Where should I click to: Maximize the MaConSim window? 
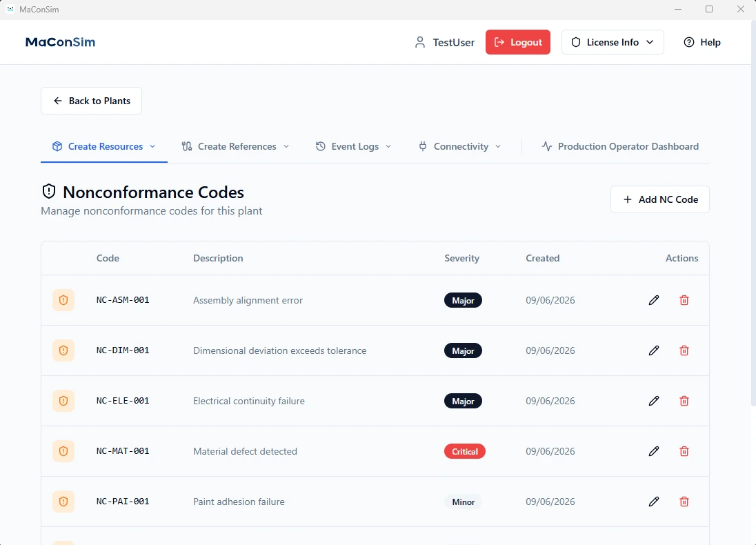tap(709, 9)
